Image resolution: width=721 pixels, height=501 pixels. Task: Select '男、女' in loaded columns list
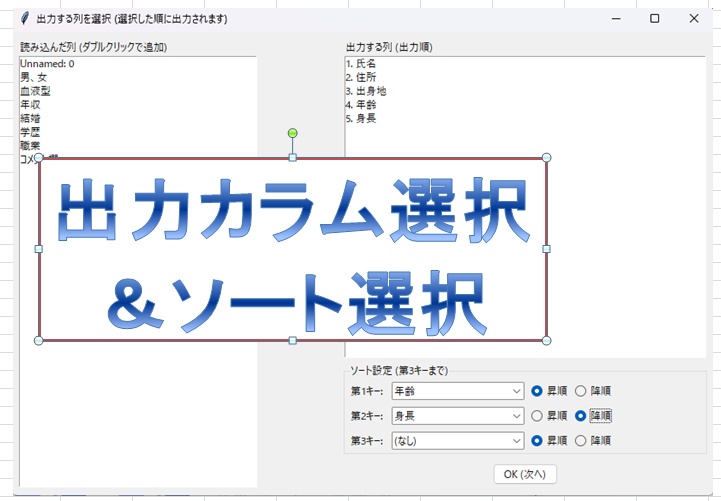(34, 77)
